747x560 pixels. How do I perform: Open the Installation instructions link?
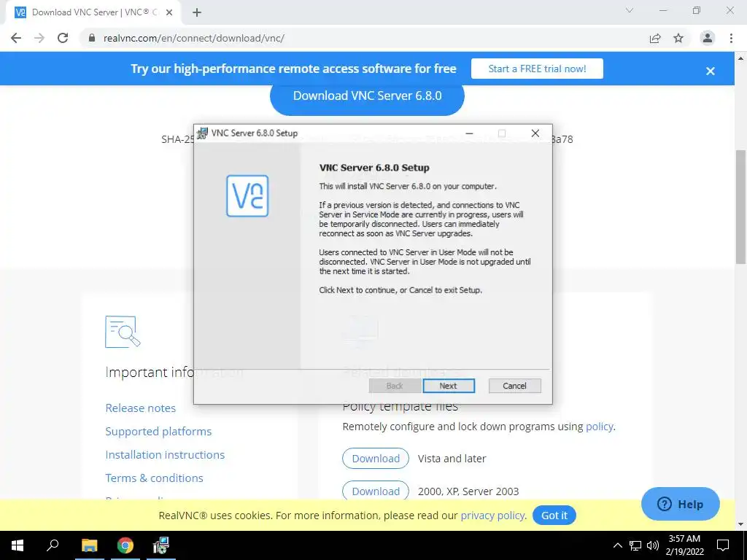165,455
